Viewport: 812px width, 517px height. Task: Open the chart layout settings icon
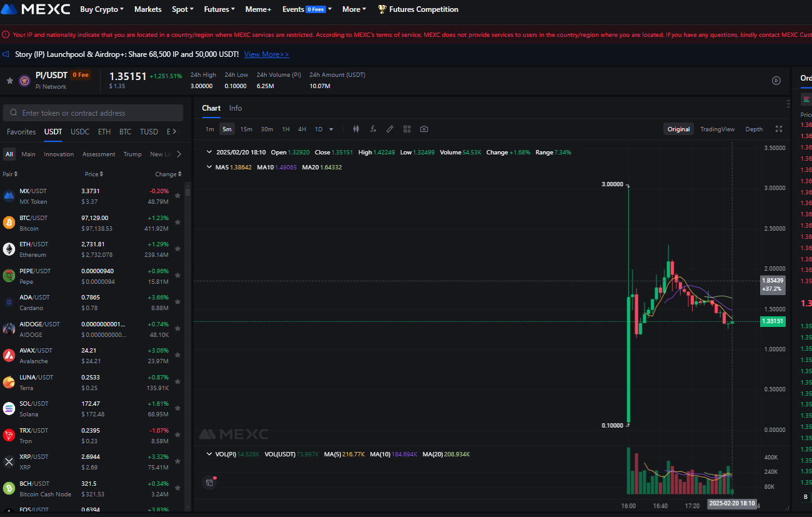(407, 129)
